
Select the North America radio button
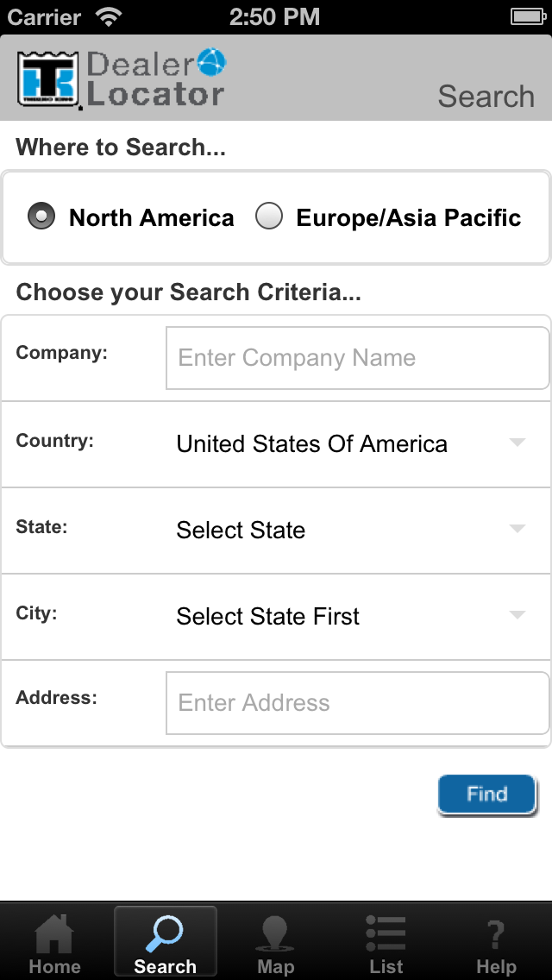[41, 217]
